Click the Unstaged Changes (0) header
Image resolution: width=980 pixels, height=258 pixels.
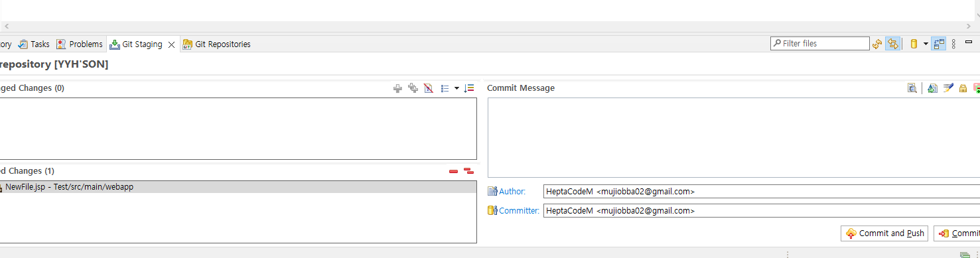pos(32,88)
